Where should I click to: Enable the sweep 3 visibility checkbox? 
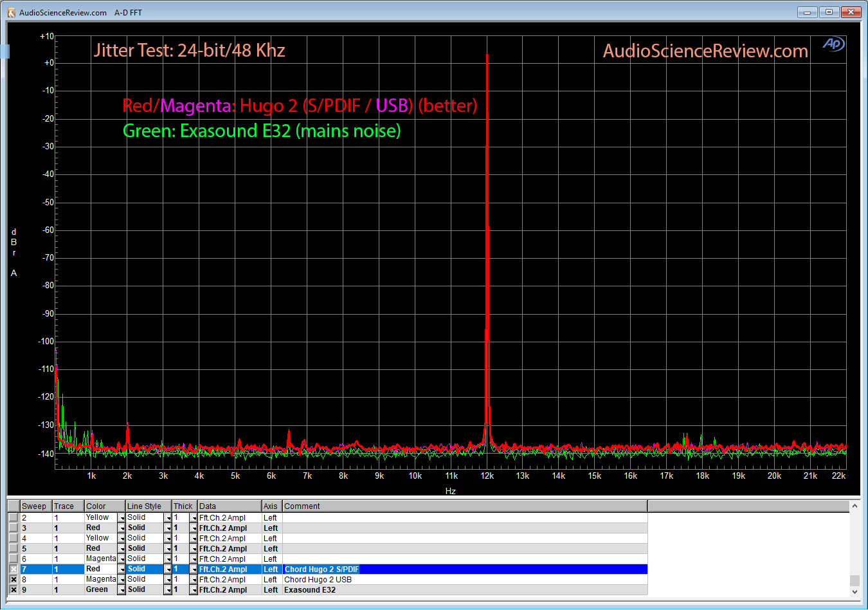pyautogui.click(x=14, y=528)
